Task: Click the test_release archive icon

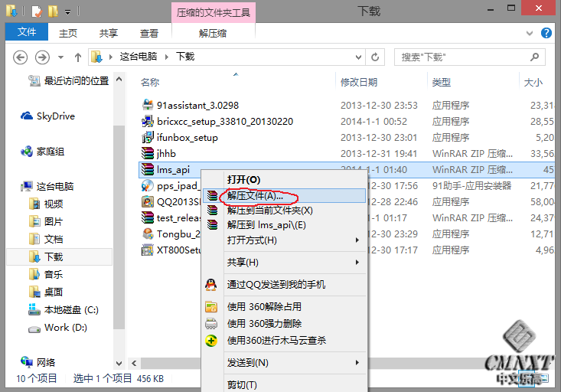Action: click(148, 217)
